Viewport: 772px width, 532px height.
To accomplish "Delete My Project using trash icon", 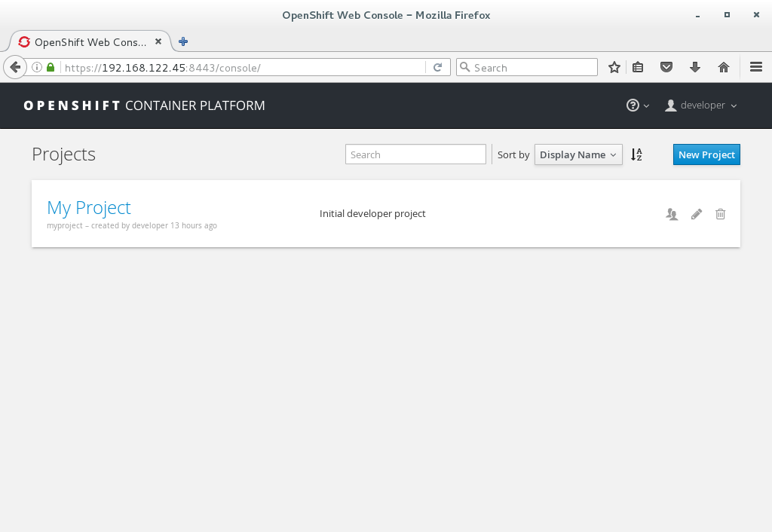I will pyautogui.click(x=720, y=214).
